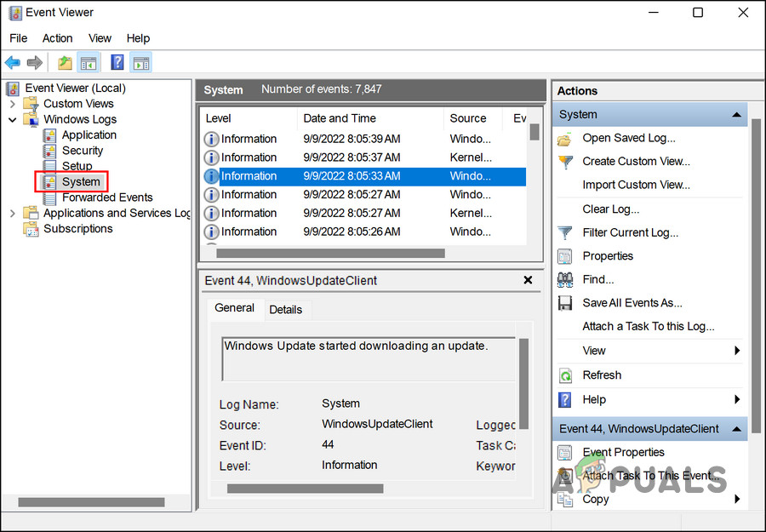
Task: Switch to the General tab
Action: point(235,308)
